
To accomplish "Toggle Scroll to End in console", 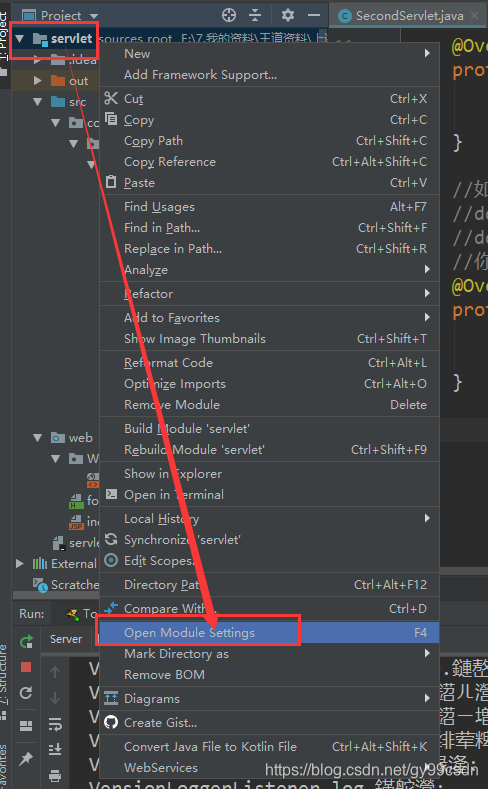I will tap(55, 749).
